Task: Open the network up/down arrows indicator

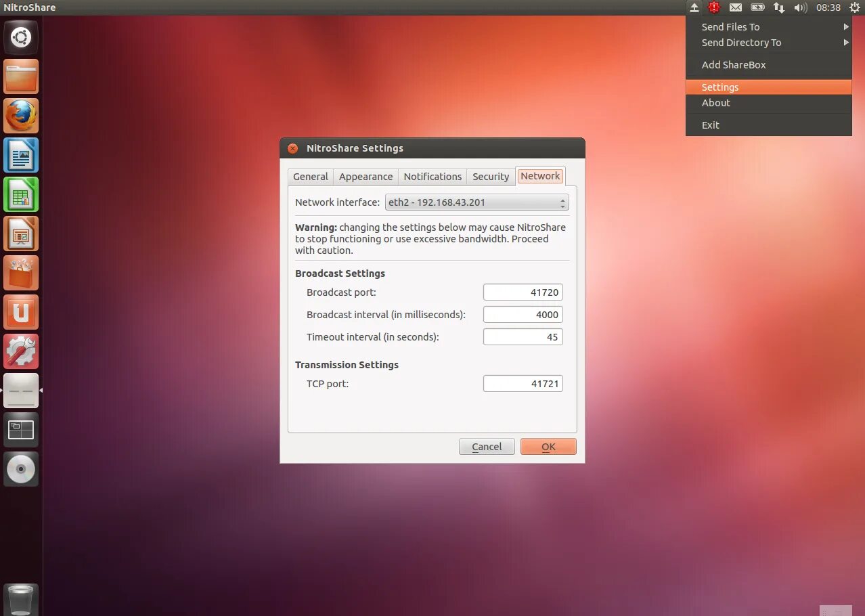Action: pyautogui.click(x=779, y=7)
